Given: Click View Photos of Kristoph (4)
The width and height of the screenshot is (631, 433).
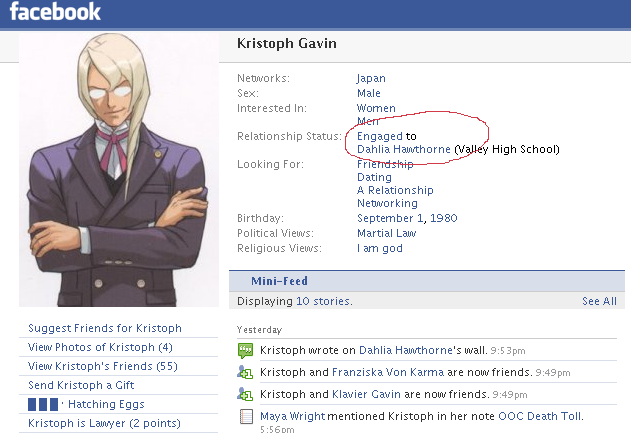Looking at the screenshot, I should pos(100,347).
